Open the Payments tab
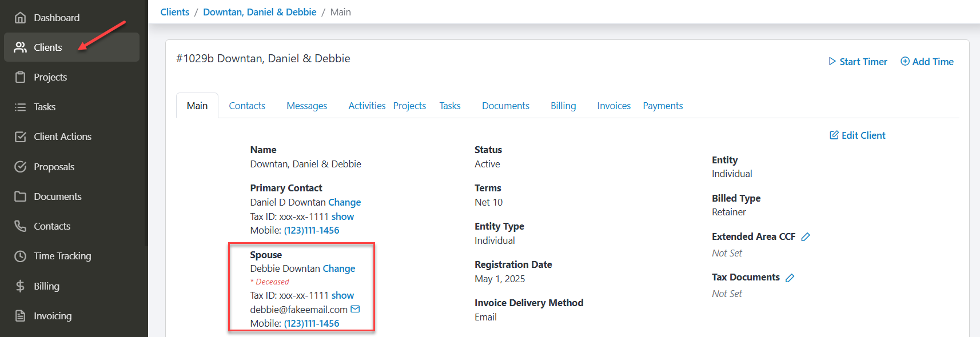Image resolution: width=980 pixels, height=337 pixels. (663, 106)
